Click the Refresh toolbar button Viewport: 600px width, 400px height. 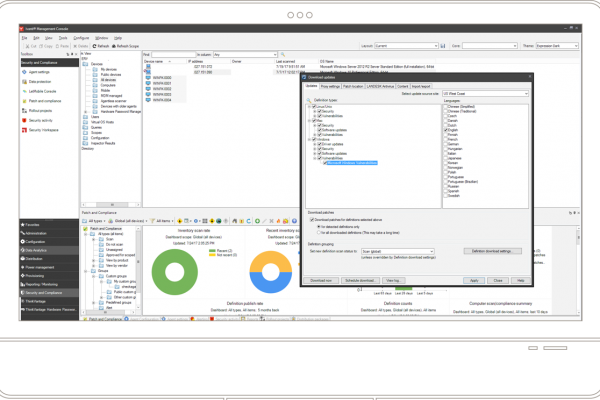point(101,46)
